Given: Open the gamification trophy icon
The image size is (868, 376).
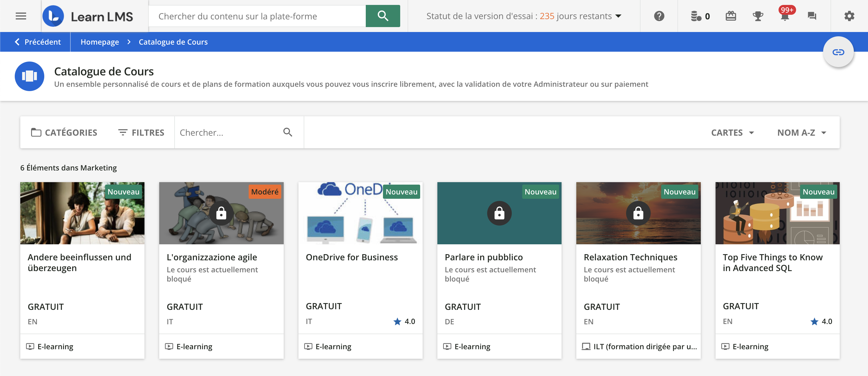Looking at the screenshot, I should (x=758, y=16).
